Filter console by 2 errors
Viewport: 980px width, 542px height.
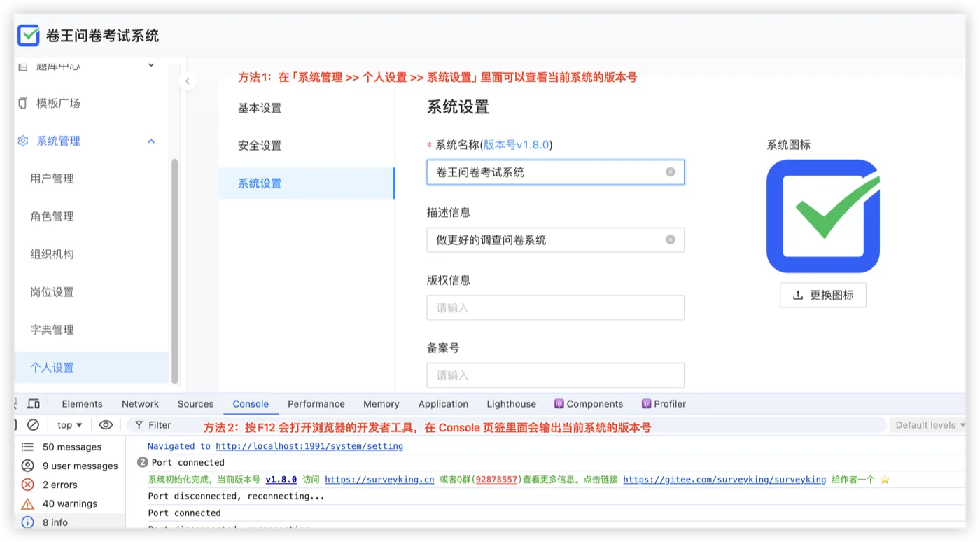[x=60, y=485]
